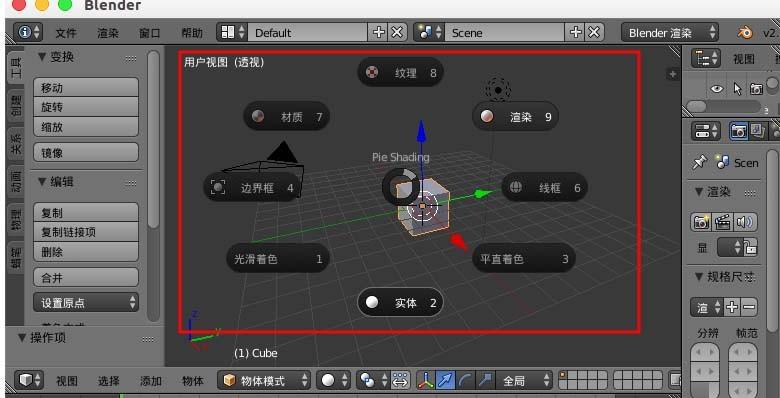Open the pivot point selector
The width and height of the screenshot is (780, 398).
pyautogui.click(x=372, y=381)
